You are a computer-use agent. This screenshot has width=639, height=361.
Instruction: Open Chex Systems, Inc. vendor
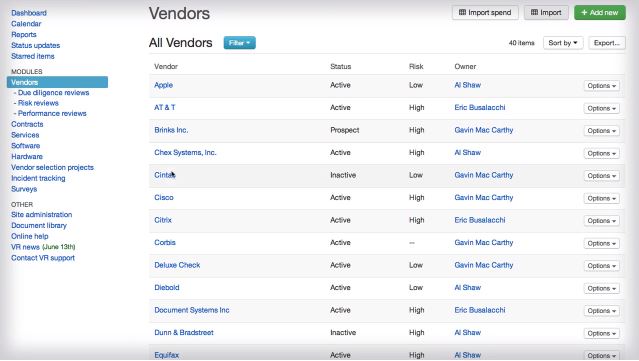[x=185, y=152]
